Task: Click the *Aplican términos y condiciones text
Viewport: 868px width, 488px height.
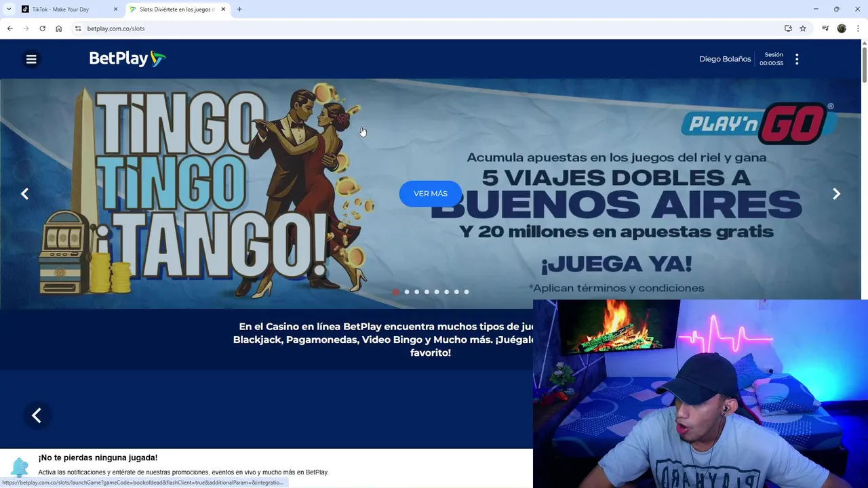Action: (616, 288)
